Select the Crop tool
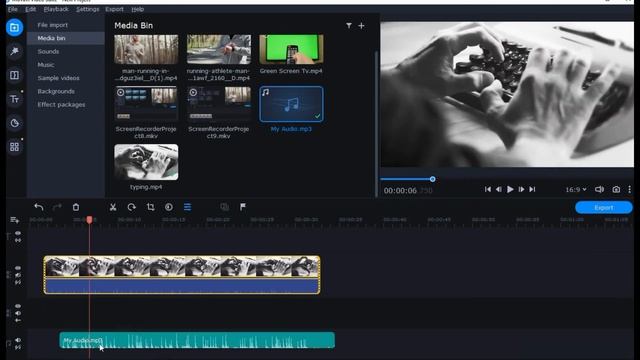640x360 pixels. [151, 207]
